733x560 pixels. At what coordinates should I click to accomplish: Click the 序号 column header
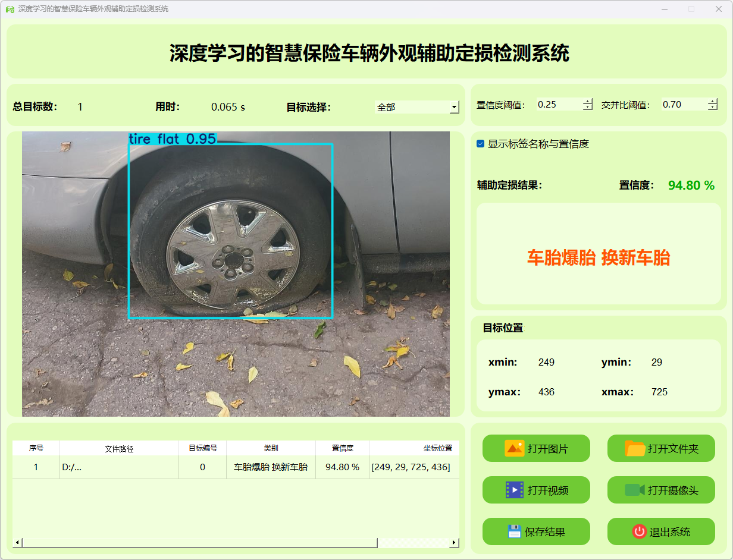36,448
